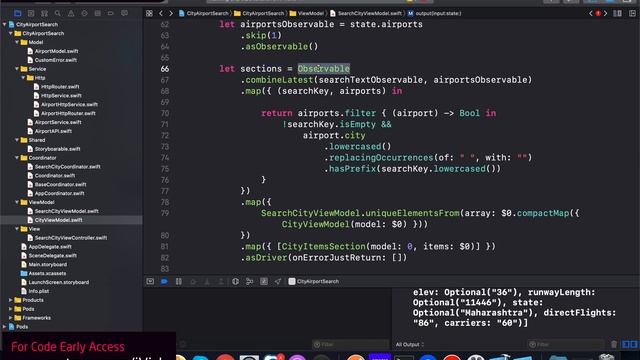
Task: Collapse the CityAirportSearch project root
Action: click(5, 24)
